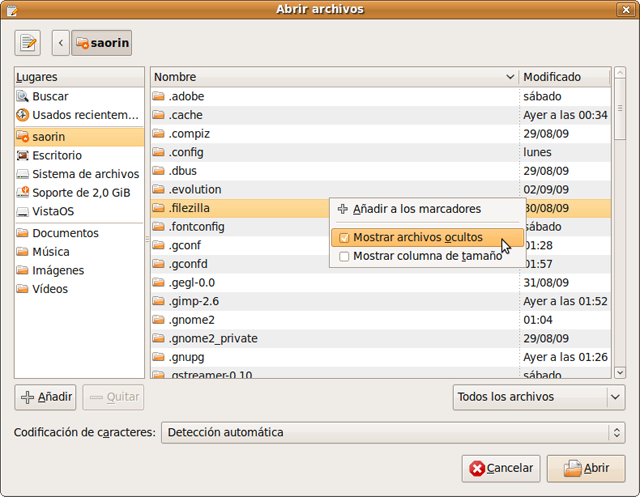Click the back arrow in path bar
This screenshot has height=497, width=640.
(60, 43)
